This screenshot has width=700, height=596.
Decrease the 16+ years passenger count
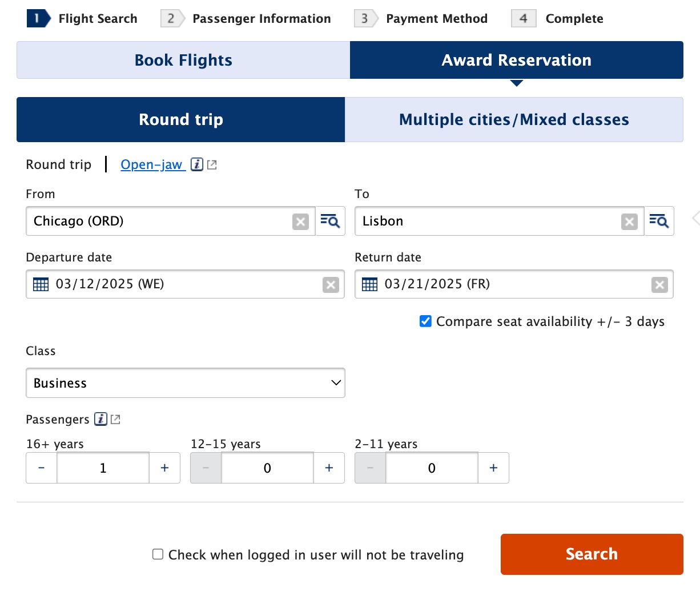point(42,468)
